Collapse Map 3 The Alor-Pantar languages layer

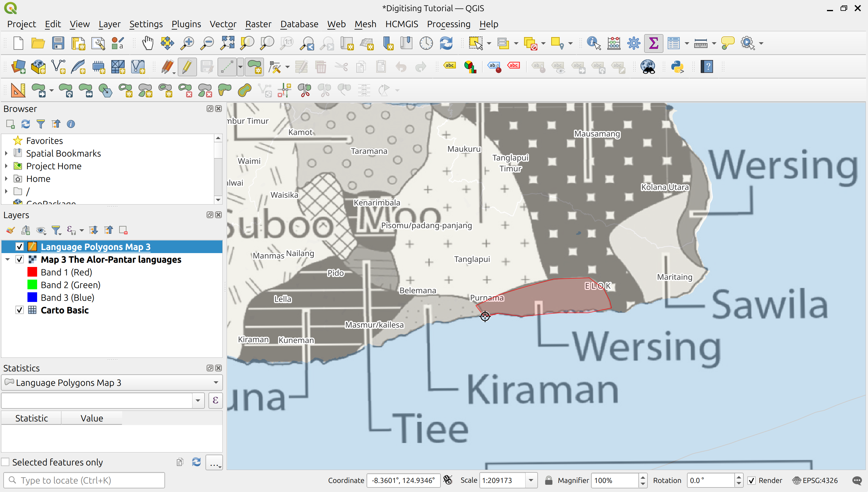(x=8, y=259)
